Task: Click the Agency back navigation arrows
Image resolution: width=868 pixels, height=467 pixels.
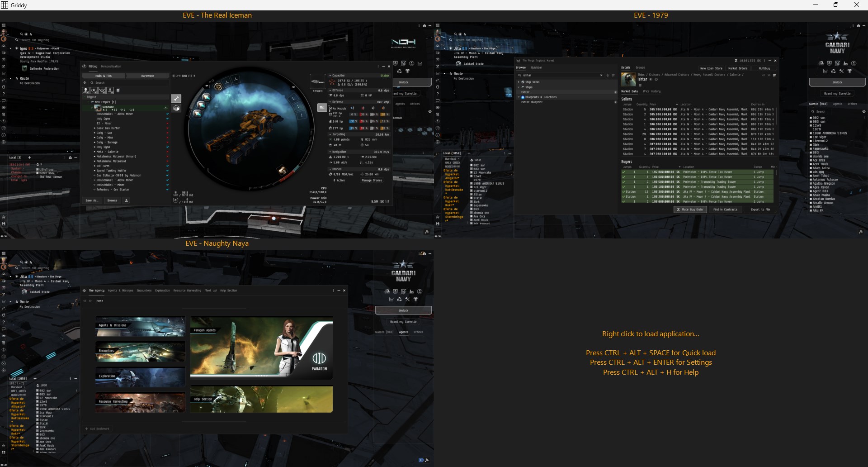Action: coord(85,300)
